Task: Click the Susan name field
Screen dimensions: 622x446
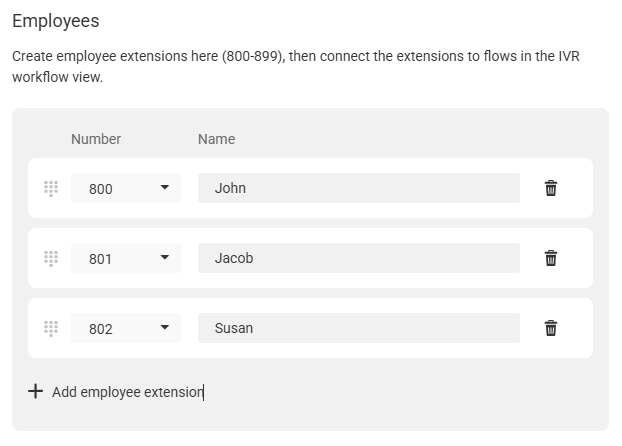Action: (x=359, y=328)
